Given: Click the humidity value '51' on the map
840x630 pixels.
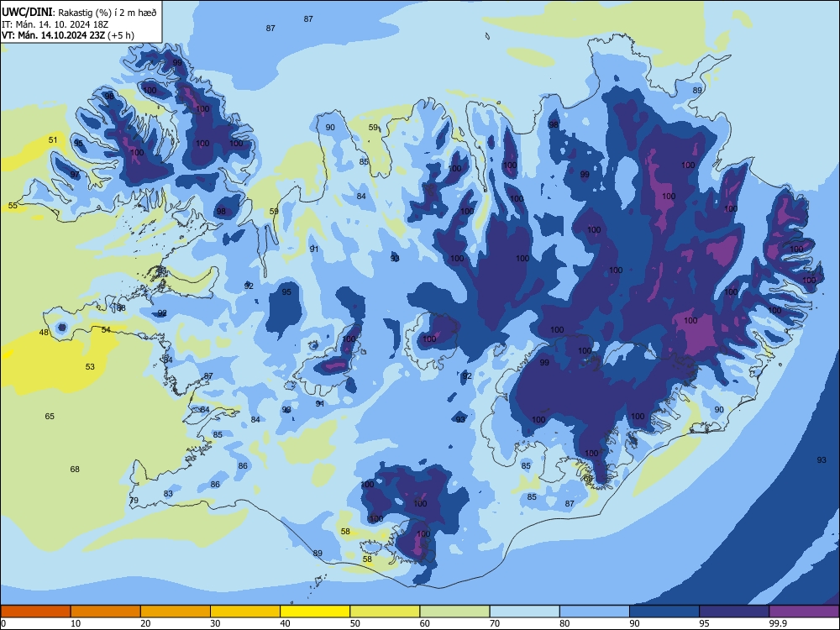Looking at the screenshot, I should pyautogui.click(x=52, y=139).
